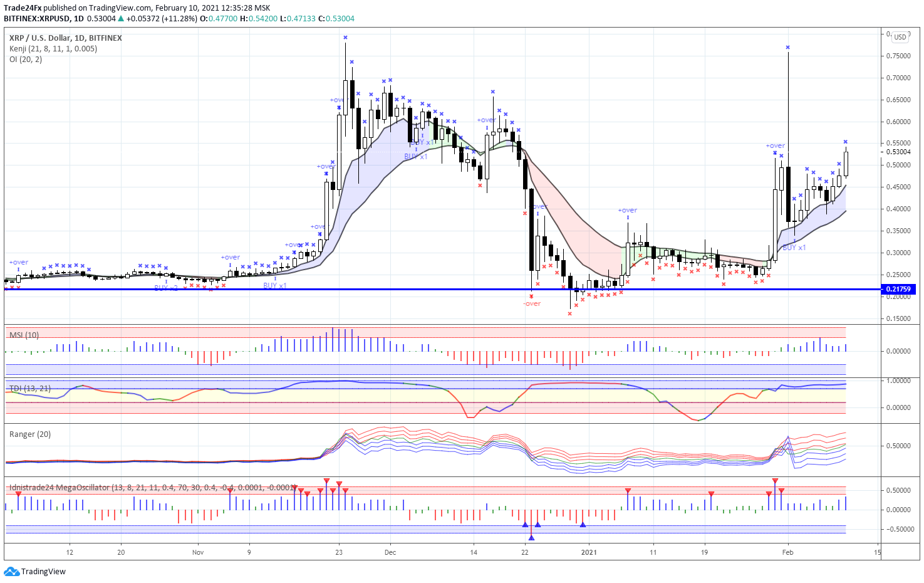
Task: Click the 1.00000 TDI axis label
Action: click(899, 381)
